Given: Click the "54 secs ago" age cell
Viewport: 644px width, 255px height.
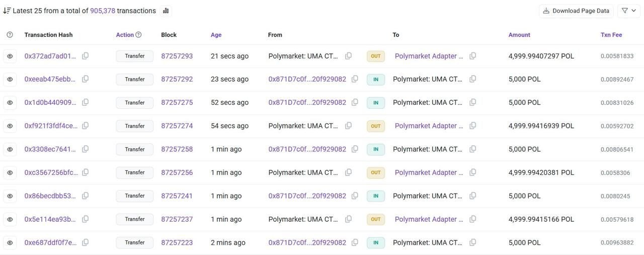Looking at the screenshot, I should pyautogui.click(x=229, y=125).
